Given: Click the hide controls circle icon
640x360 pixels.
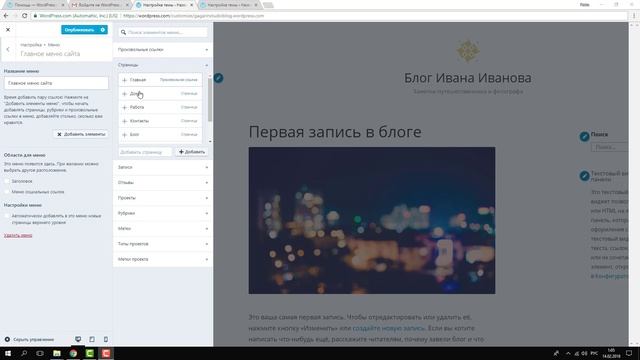Looking at the screenshot, I should 7,339.
